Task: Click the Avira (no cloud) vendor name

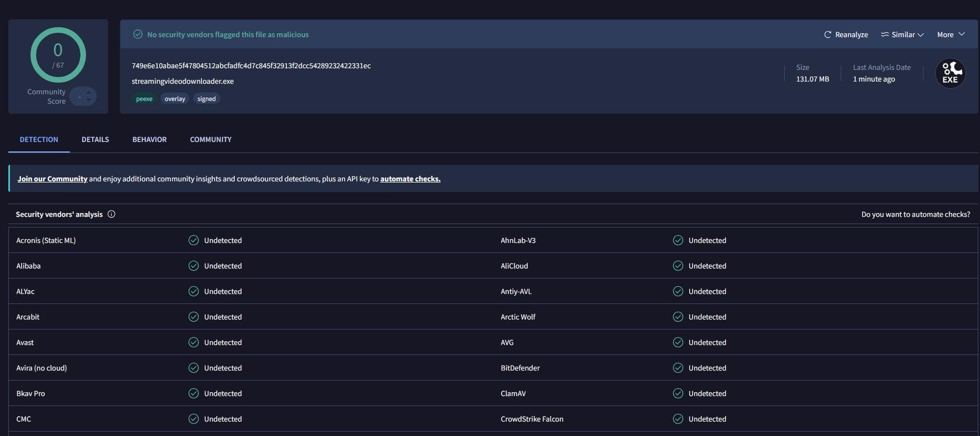Action: click(42, 368)
